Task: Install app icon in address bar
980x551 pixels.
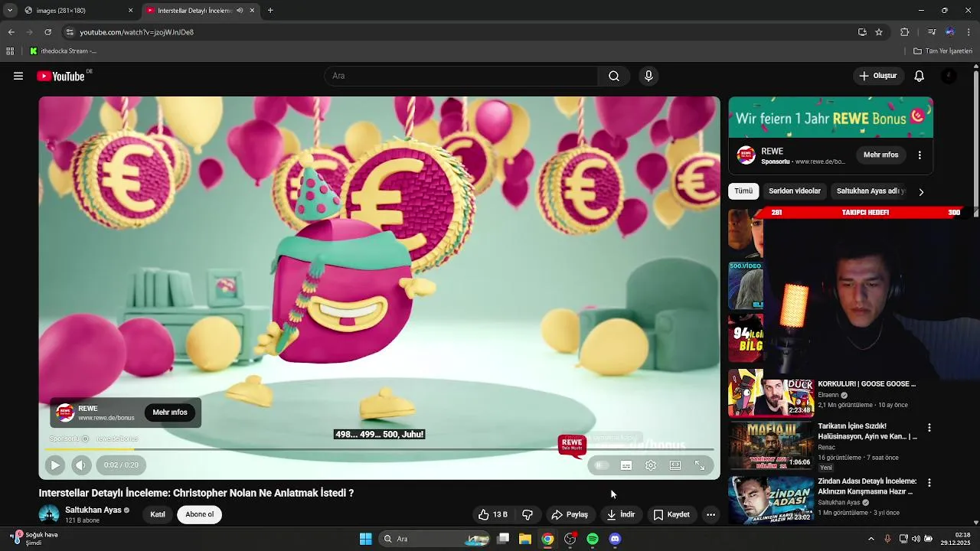Action: coord(862,32)
